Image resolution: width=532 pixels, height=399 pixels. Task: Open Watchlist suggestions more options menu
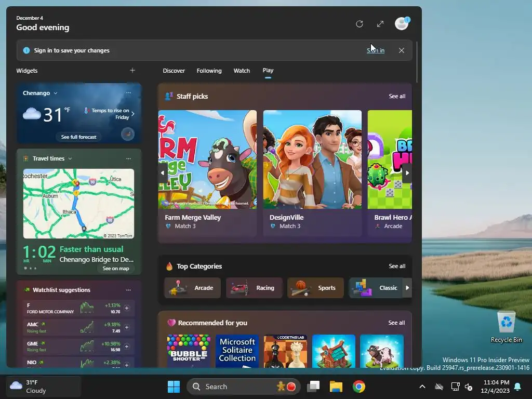(x=128, y=290)
